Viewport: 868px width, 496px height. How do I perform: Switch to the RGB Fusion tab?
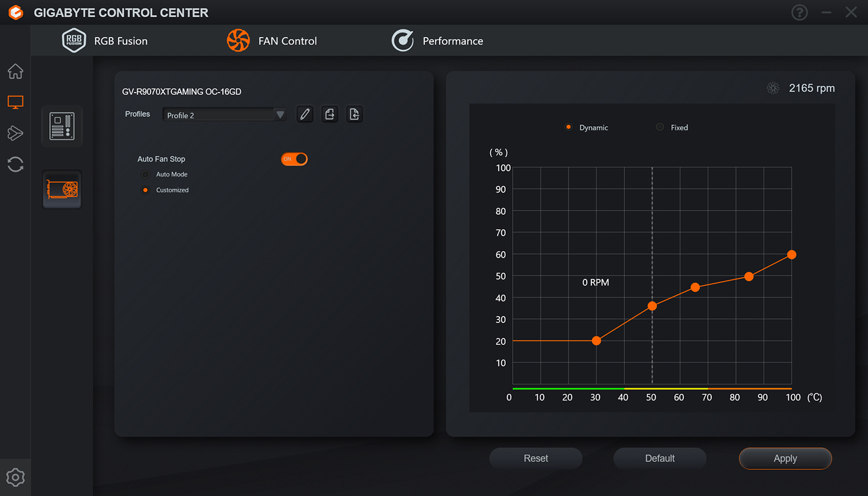(x=105, y=41)
